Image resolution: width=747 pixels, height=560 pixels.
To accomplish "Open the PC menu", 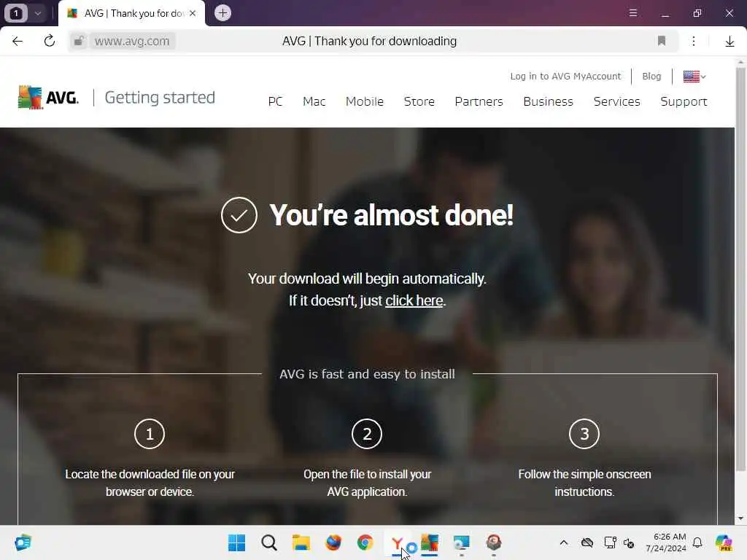I will 275,101.
